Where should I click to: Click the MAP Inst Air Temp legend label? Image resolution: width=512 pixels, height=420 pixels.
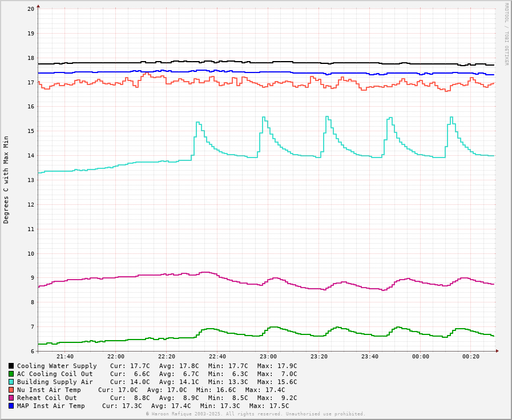[51, 406]
